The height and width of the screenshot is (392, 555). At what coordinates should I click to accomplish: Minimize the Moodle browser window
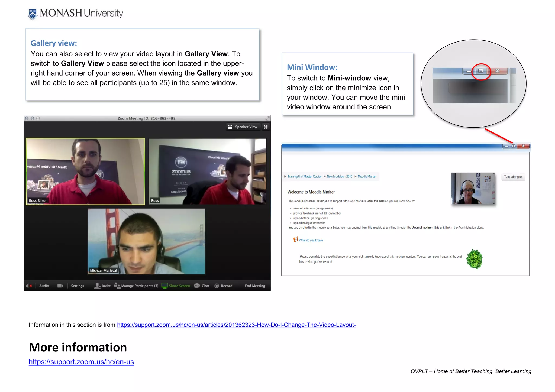click(x=506, y=146)
